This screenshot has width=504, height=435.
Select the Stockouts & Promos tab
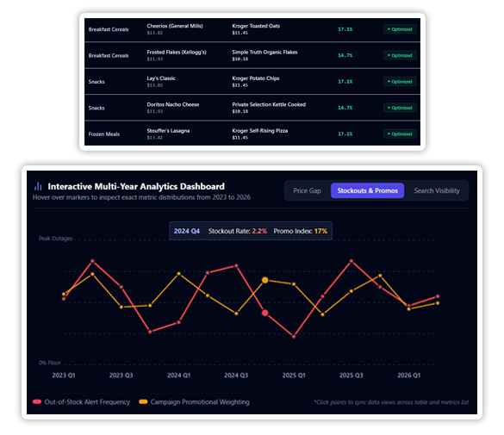point(367,190)
